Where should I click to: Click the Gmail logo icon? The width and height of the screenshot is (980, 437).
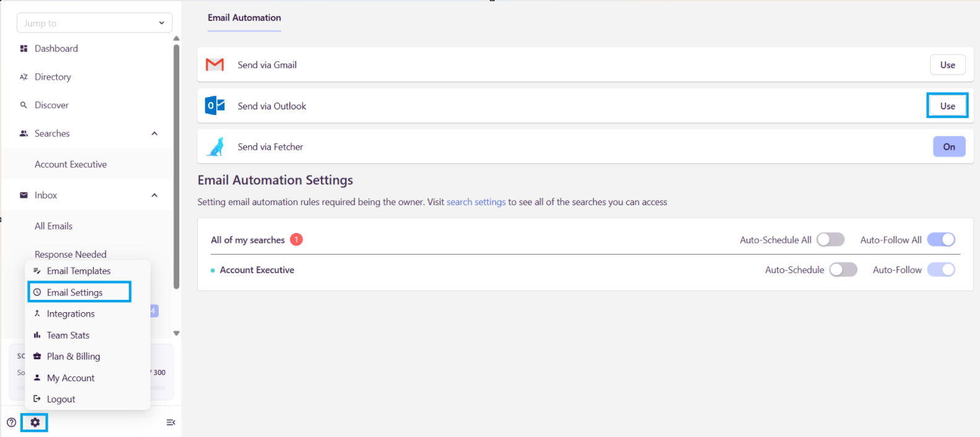tap(215, 64)
